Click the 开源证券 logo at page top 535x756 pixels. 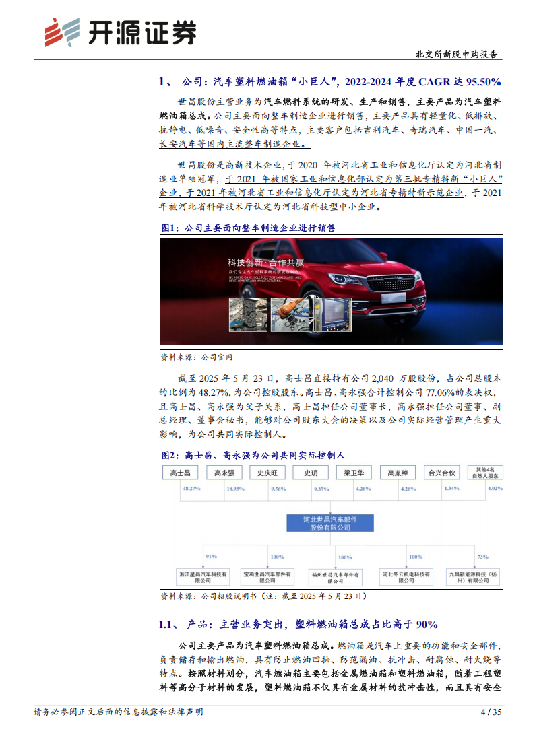121,32
